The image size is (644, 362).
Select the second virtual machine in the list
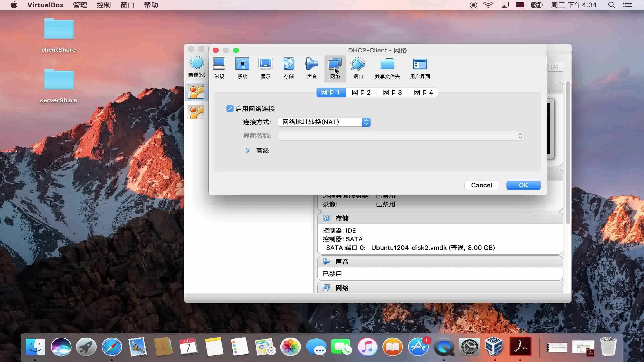click(x=196, y=112)
